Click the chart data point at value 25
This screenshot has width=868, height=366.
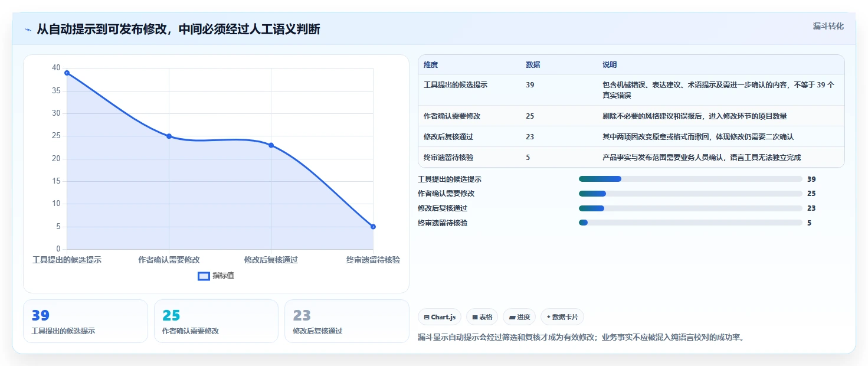(169, 136)
